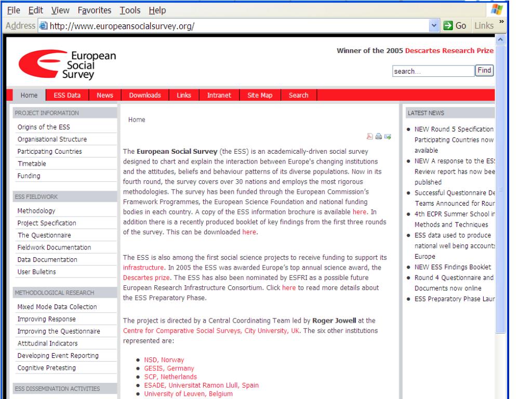Viewport: 532px width, 399px height.
Task: Click the Descartes Research Prize header link
Action: (449, 50)
